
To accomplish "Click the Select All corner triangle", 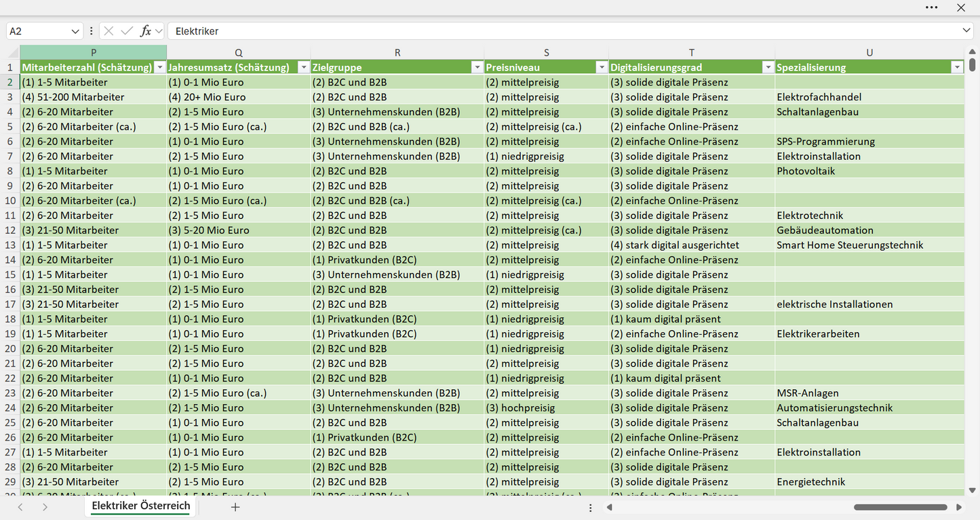I will click(13, 53).
